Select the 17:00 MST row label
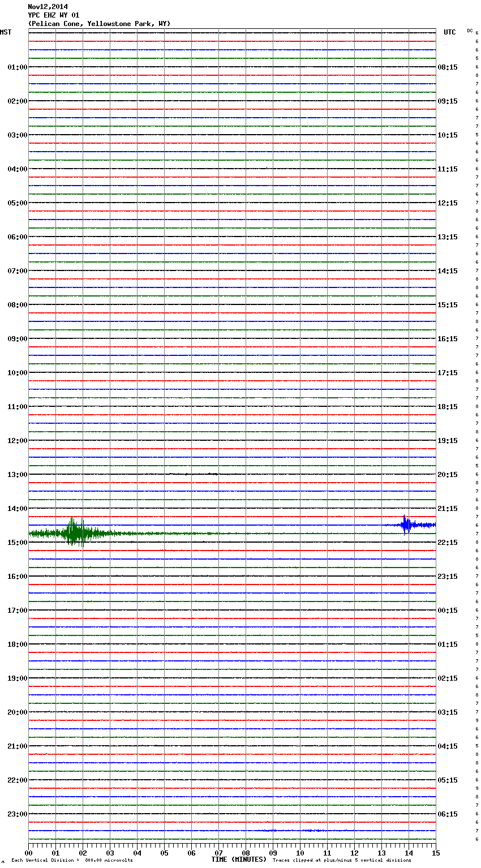Image resolution: width=481 pixels, height=868 pixels. tap(18, 611)
